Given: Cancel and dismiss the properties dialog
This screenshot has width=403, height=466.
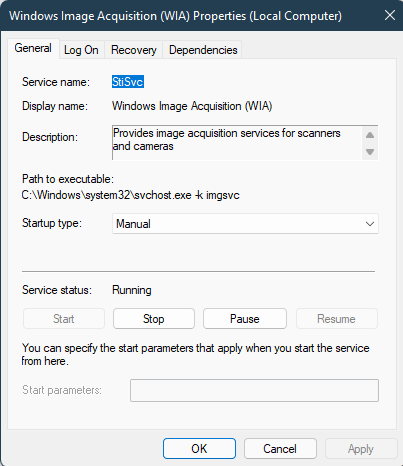Looking at the screenshot, I should click(280, 449).
